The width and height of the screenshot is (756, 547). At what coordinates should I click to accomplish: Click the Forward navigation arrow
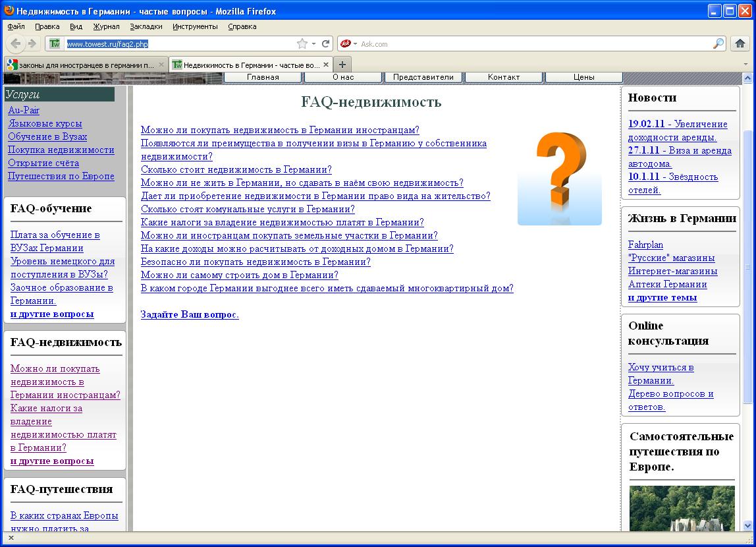click(32, 43)
